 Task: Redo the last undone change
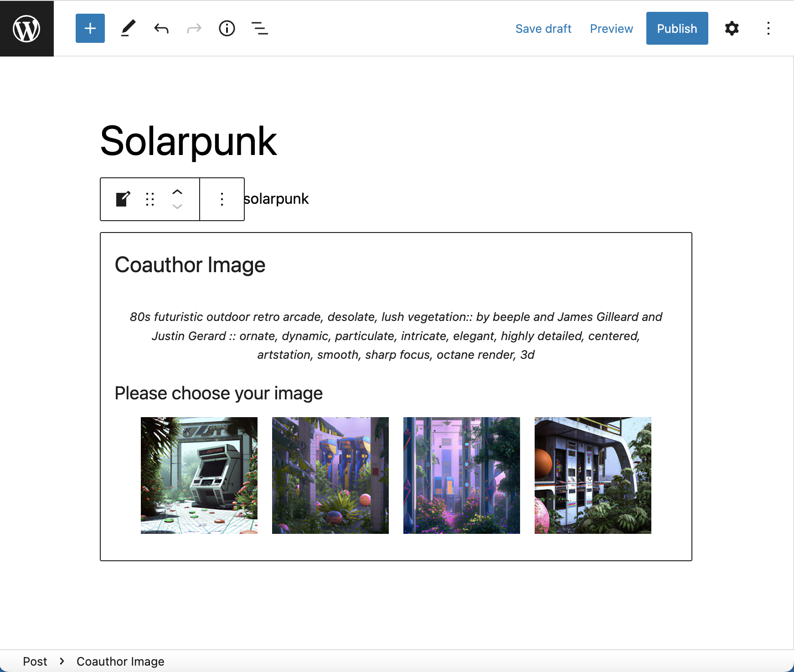[194, 28]
